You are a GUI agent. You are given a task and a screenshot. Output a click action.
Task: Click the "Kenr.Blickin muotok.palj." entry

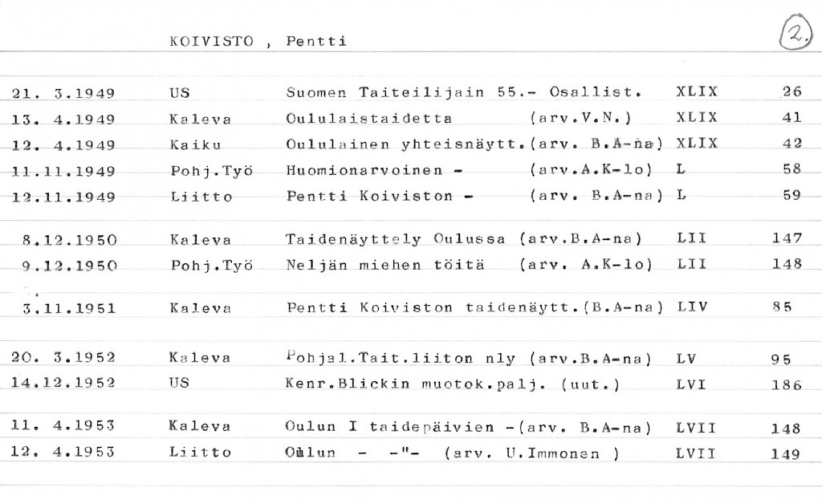[411, 384]
